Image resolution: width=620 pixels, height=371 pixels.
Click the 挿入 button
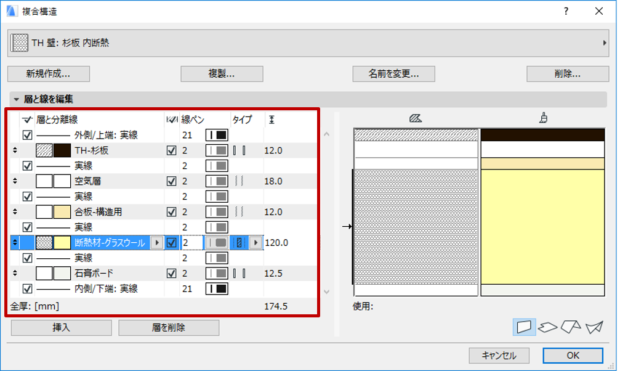tap(61, 327)
